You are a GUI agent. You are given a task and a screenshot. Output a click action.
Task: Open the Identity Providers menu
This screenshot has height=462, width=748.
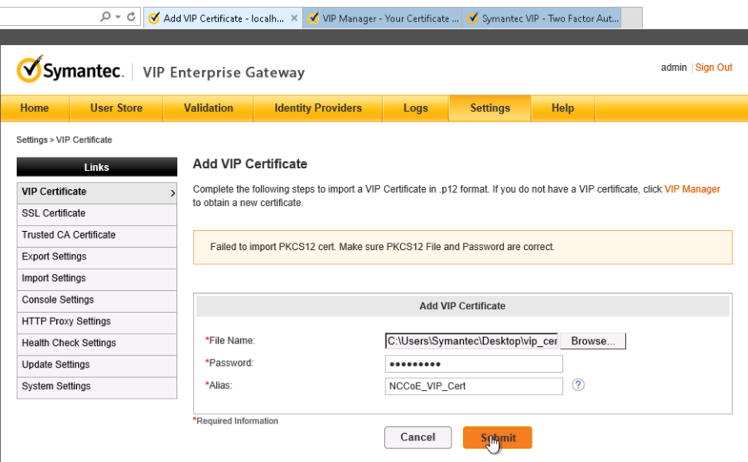point(318,108)
